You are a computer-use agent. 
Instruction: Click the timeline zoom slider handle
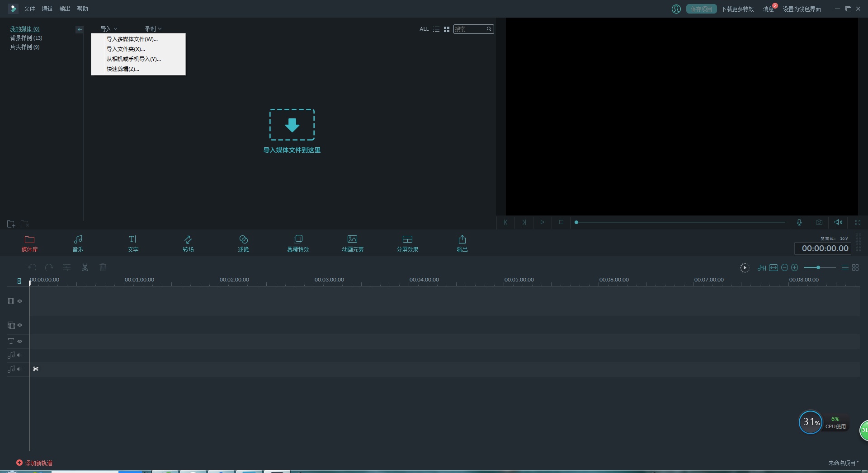pos(818,267)
